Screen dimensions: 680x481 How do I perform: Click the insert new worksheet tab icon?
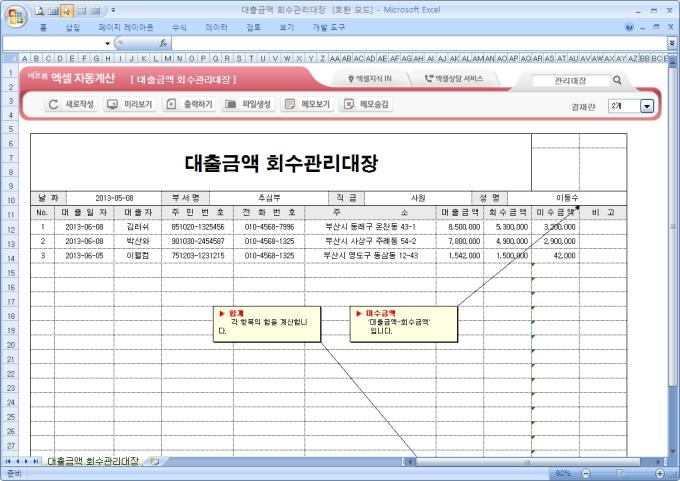click(154, 461)
